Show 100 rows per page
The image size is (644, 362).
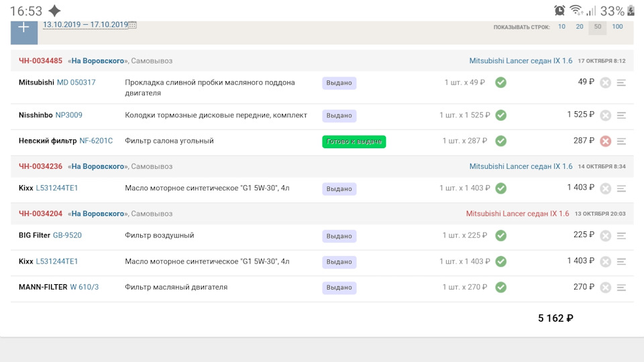click(617, 27)
